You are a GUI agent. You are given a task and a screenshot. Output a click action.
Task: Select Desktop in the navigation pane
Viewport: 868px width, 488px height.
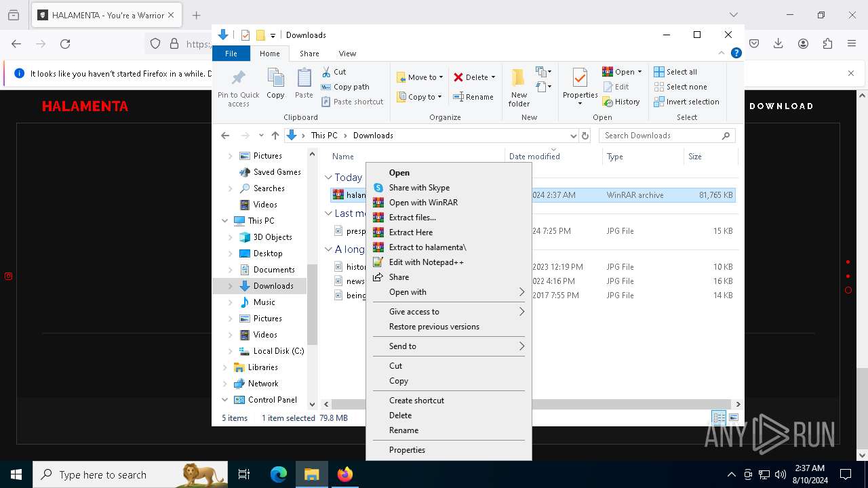[x=268, y=253]
